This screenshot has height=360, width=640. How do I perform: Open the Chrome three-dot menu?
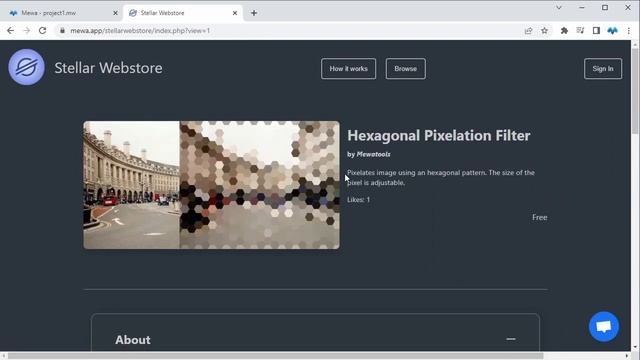(x=629, y=31)
